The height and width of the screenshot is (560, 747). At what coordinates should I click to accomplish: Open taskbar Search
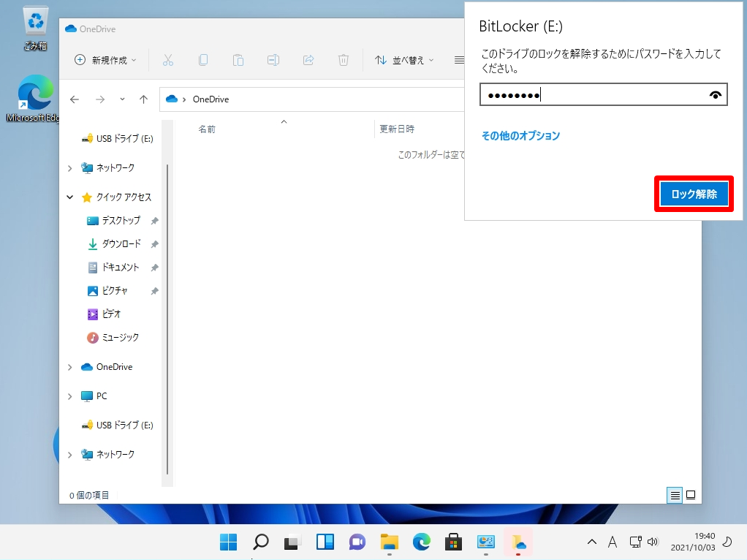pyautogui.click(x=261, y=542)
